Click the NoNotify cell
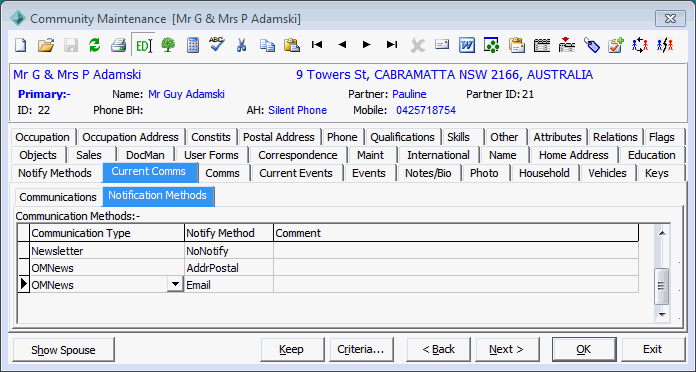Viewport: 696px width, 372px height. tap(229, 251)
